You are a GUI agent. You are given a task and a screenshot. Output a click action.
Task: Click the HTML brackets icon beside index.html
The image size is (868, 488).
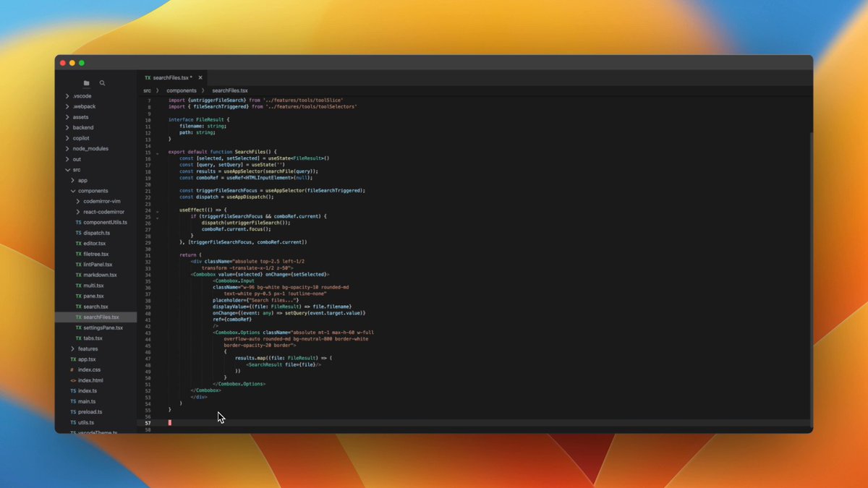[72, 380]
